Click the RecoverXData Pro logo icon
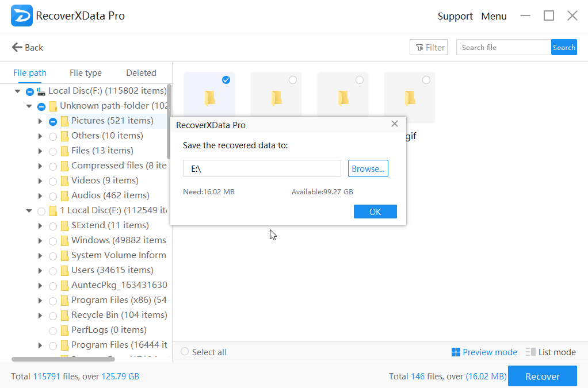Viewport: 588px width, 388px height. click(21, 16)
